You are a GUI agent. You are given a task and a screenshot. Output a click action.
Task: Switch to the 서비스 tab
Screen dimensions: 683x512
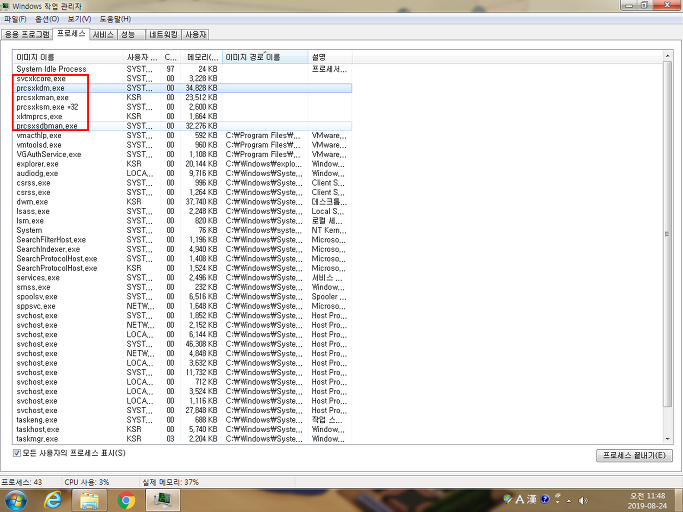(103, 34)
